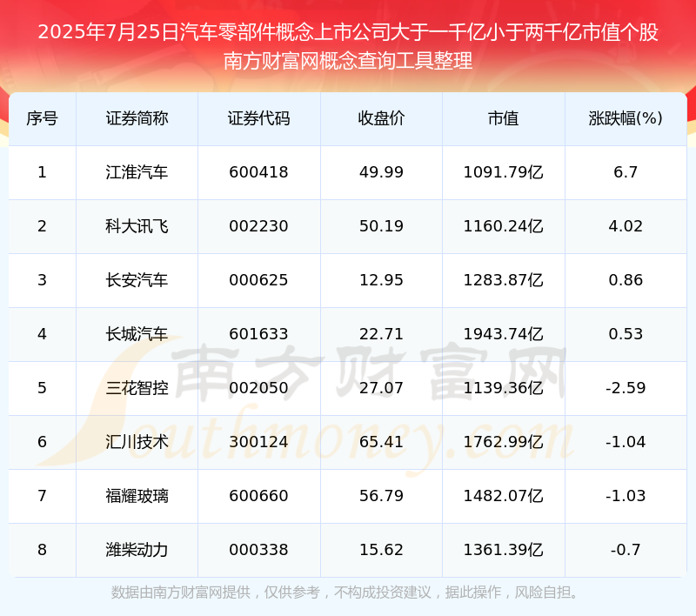Click closing price 50.19
The image size is (696, 616).
[x=381, y=226]
